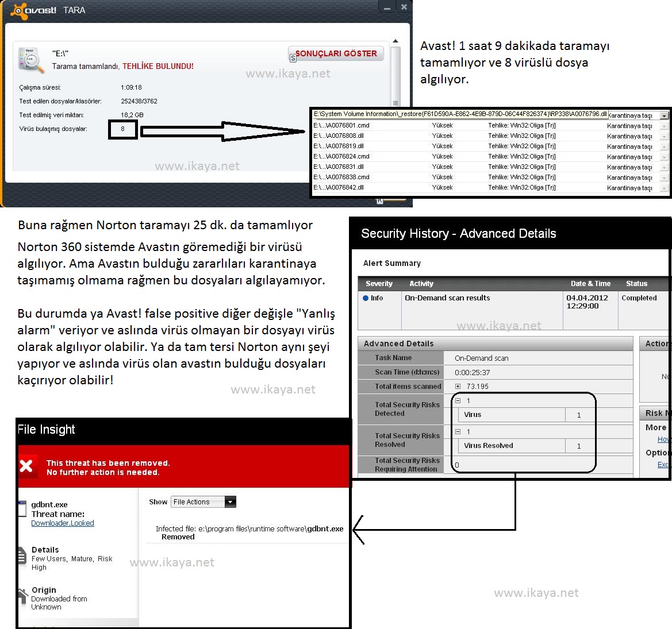Click the avast! logo in the title bar
This screenshot has width=672, height=629.
pos(34,10)
